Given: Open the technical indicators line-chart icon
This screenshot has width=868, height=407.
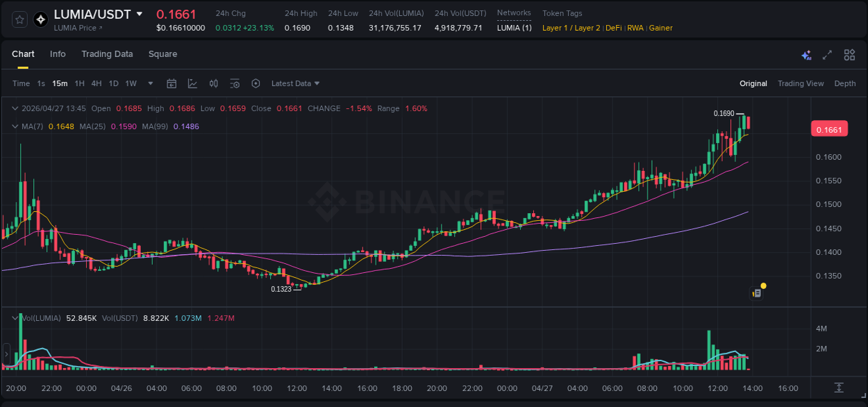Looking at the screenshot, I should tap(192, 83).
